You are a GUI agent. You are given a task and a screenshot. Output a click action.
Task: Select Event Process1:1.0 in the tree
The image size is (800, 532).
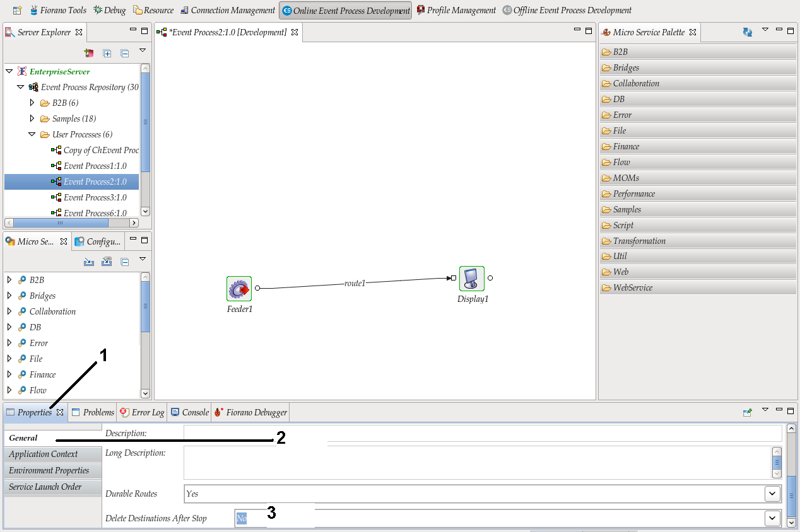pos(89,166)
